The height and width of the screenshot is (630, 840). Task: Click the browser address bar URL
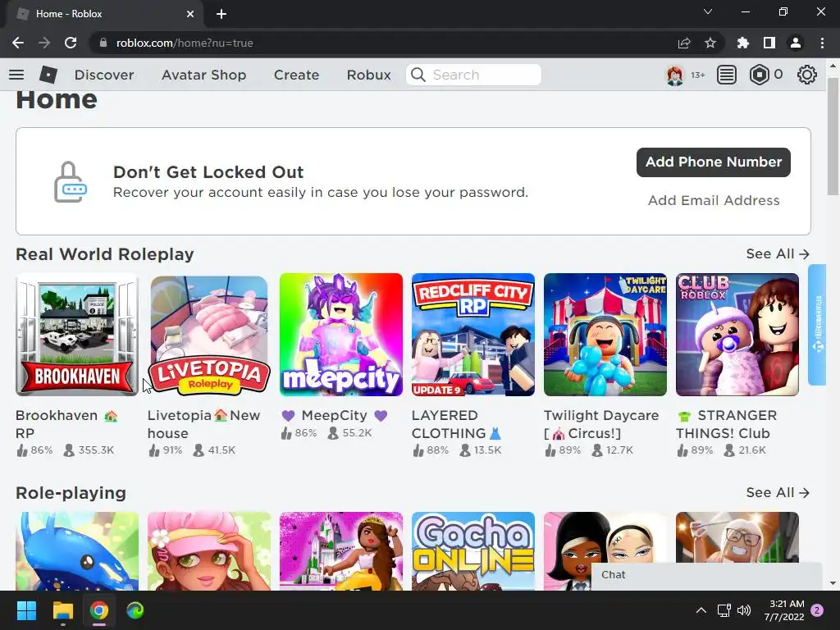click(185, 43)
